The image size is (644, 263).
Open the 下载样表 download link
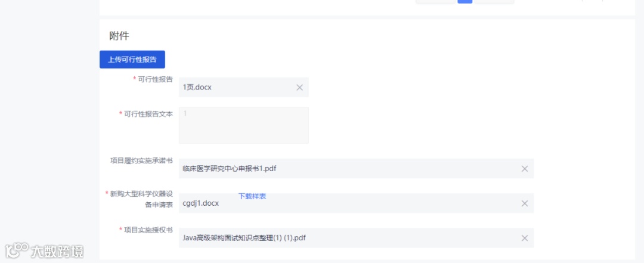point(252,196)
